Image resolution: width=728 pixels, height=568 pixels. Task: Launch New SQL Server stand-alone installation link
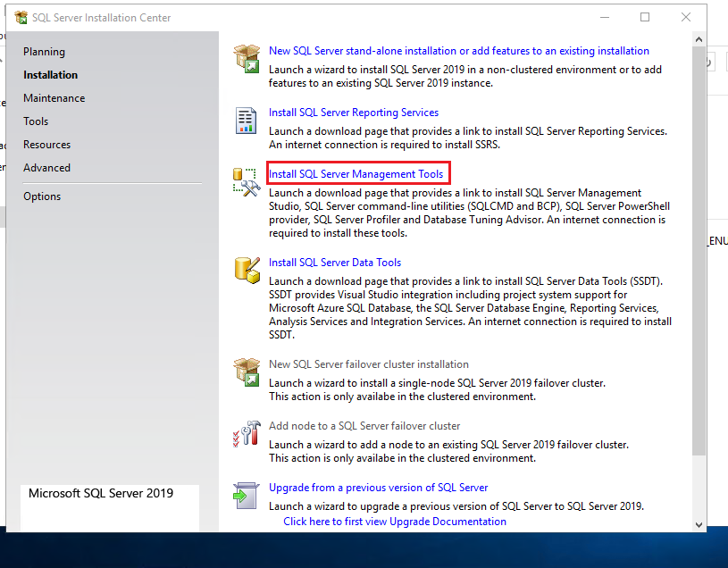point(459,51)
